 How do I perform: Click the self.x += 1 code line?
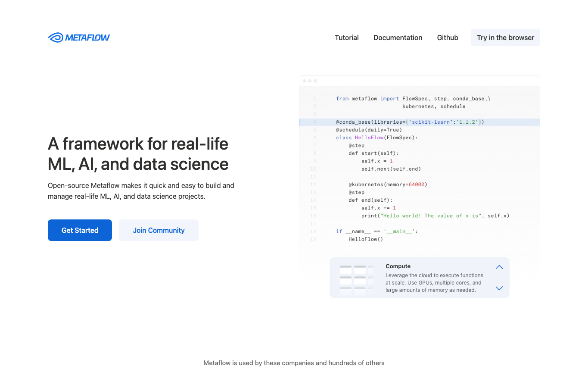point(379,208)
